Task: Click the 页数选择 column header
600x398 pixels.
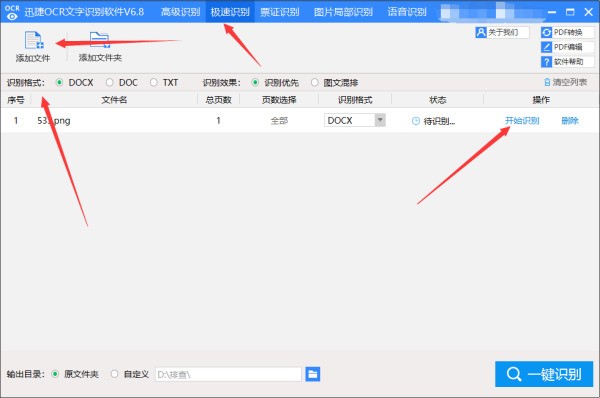Action: pos(279,100)
